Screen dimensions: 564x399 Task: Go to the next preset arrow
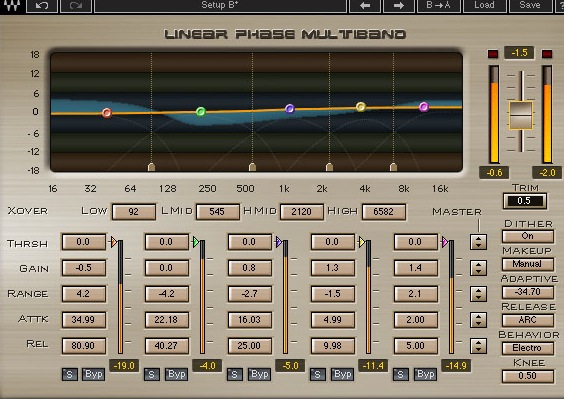tap(399, 6)
